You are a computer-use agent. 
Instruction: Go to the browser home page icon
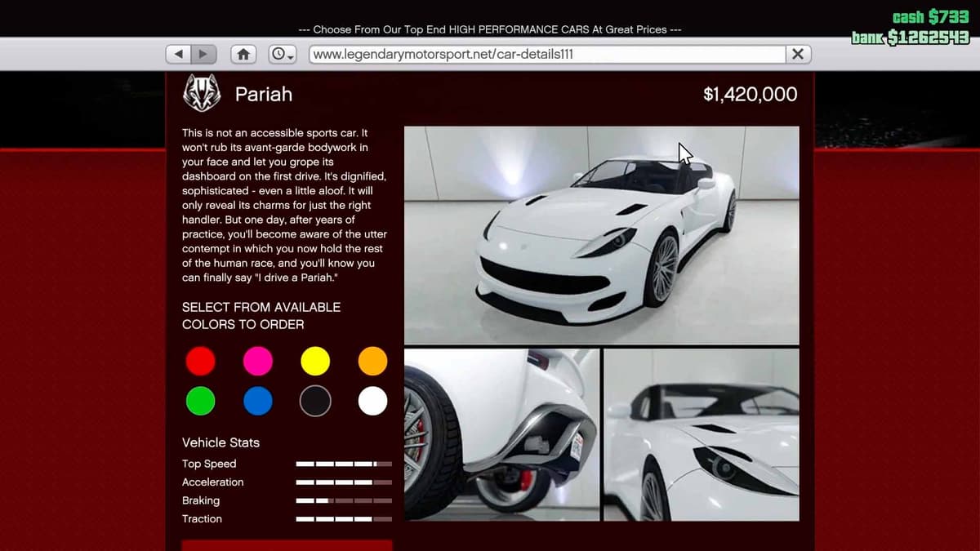pyautogui.click(x=243, y=54)
